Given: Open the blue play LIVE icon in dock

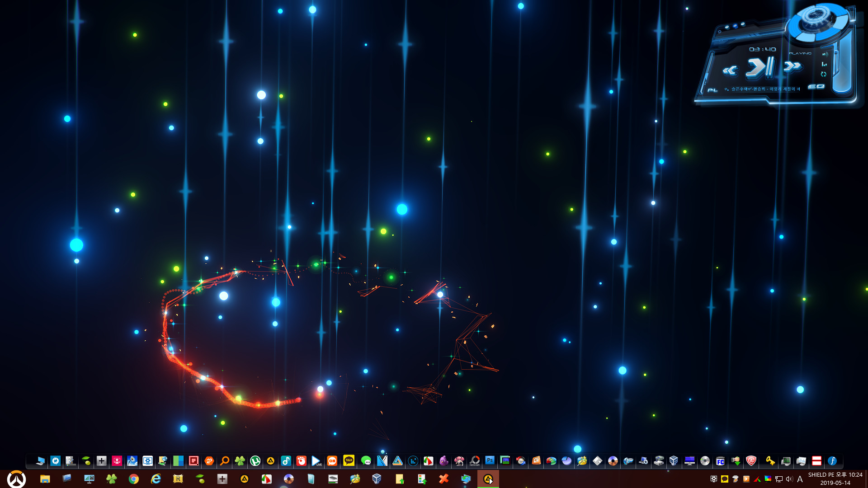Looking at the screenshot, I should 316,461.
